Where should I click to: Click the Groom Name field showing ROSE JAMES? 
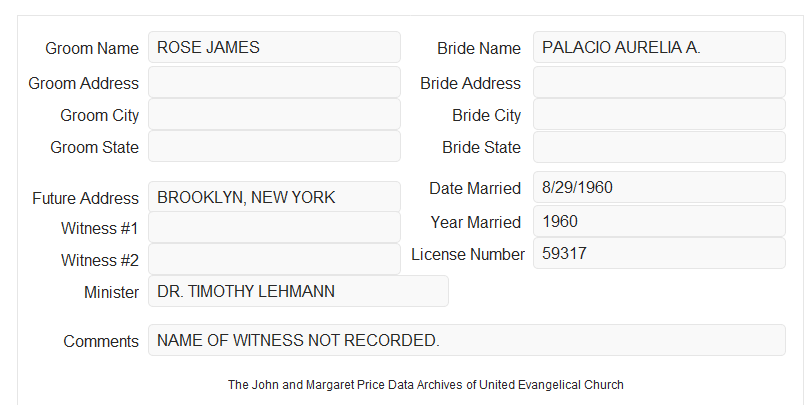pos(274,47)
